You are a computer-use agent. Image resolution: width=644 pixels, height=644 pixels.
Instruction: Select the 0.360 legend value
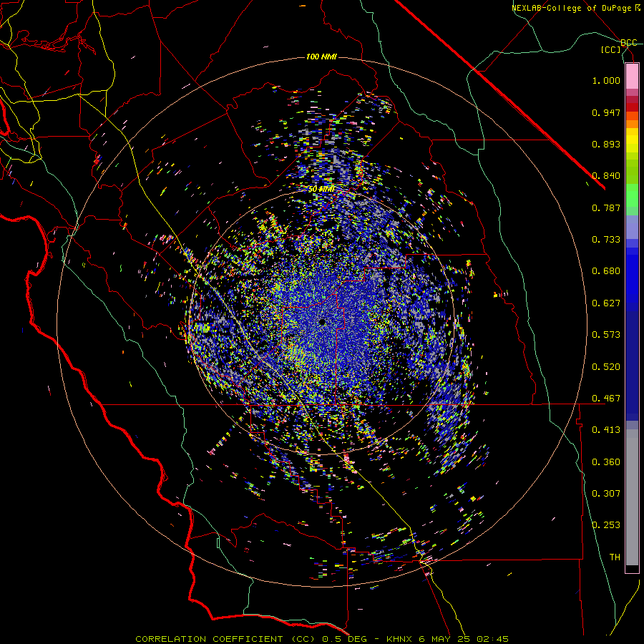pos(606,462)
